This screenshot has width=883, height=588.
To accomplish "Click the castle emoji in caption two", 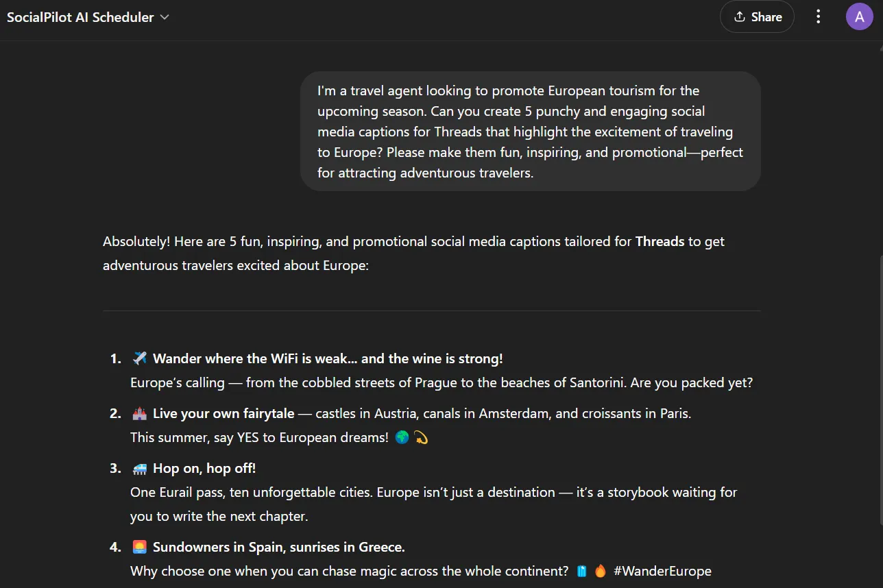I will 139,413.
